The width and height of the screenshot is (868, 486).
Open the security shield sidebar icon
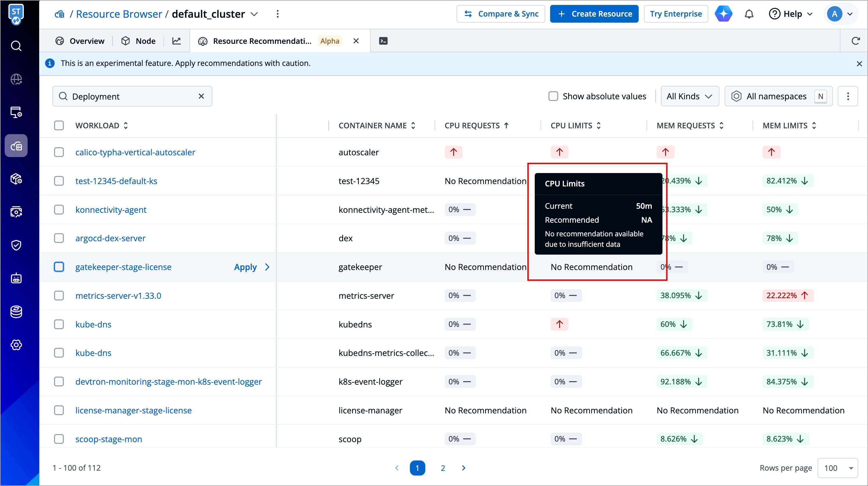pyautogui.click(x=16, y=245)
